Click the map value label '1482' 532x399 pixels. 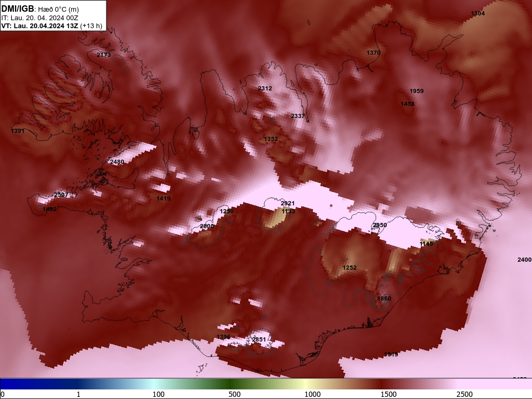click(49, 209)
